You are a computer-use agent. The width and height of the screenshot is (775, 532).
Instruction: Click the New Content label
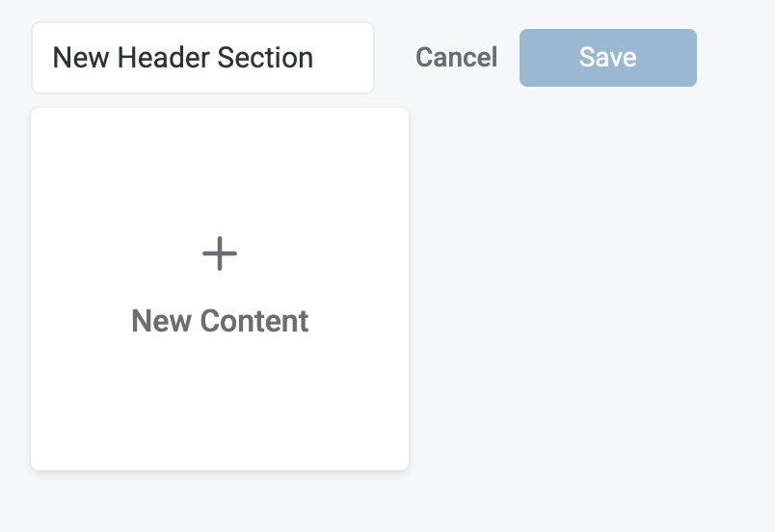click(220, 321)
